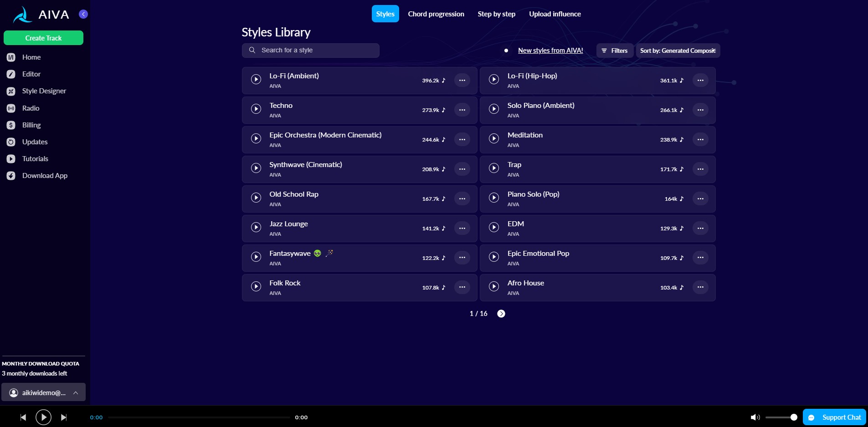868x427 pixels.
Task: Open the Support Chat button
Action: (835, 417)
